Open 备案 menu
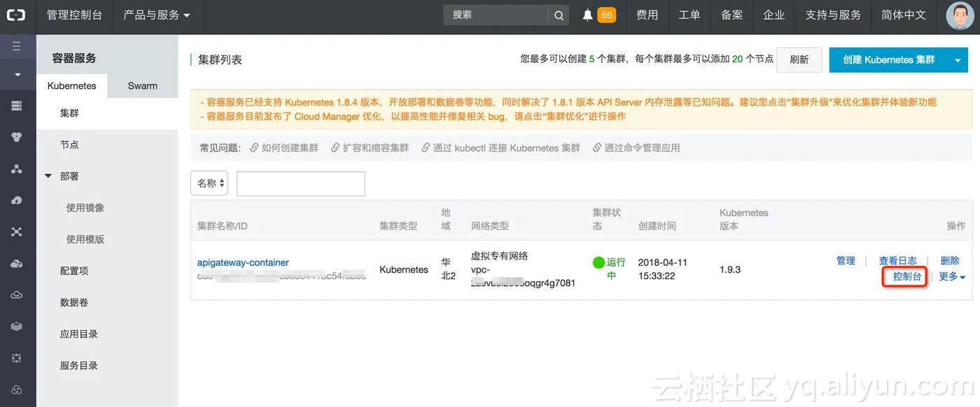The height and width of the screenshot is (407, 980). 731,15
